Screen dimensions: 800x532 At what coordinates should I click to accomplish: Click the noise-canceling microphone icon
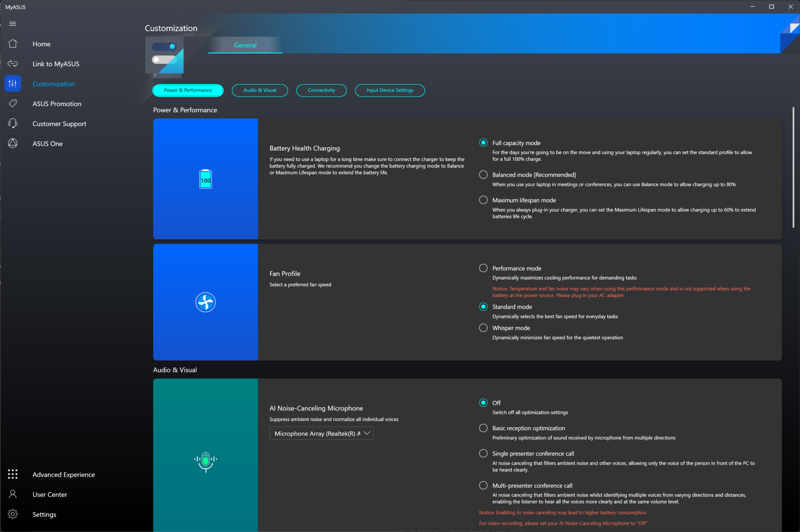pyautogui.click(x=205, y=462)
